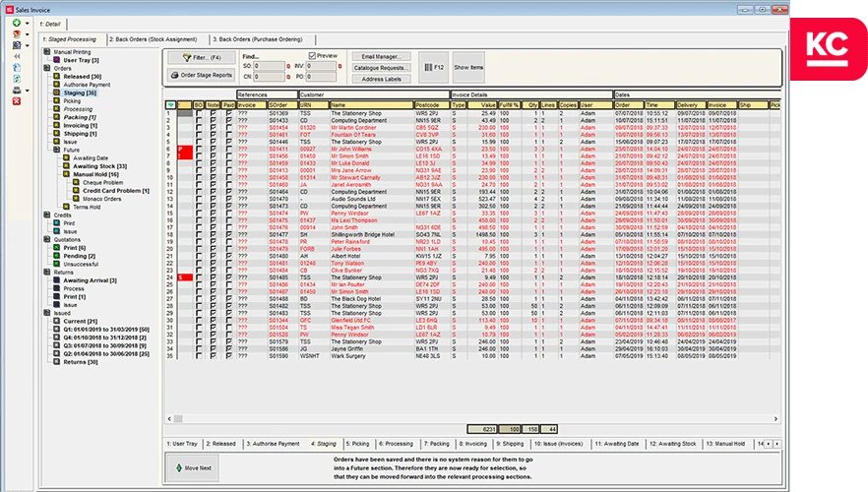Toggle BO checkbox on Shillingworth Bridge Hotel row
868x492 pixels.
tap(199, 234)
